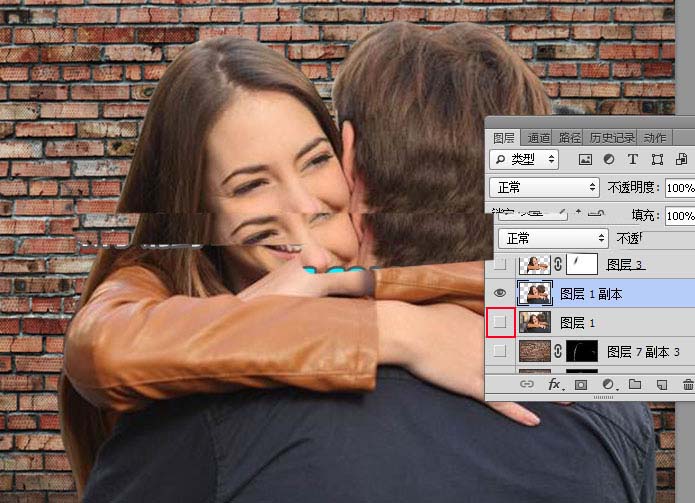Open the 类型 filter dropdown
This screenshot has width=695, height=503.
524,159
